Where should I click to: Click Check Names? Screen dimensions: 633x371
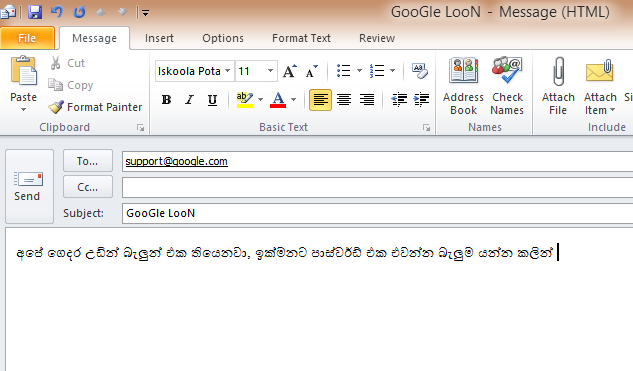(507, 86)
